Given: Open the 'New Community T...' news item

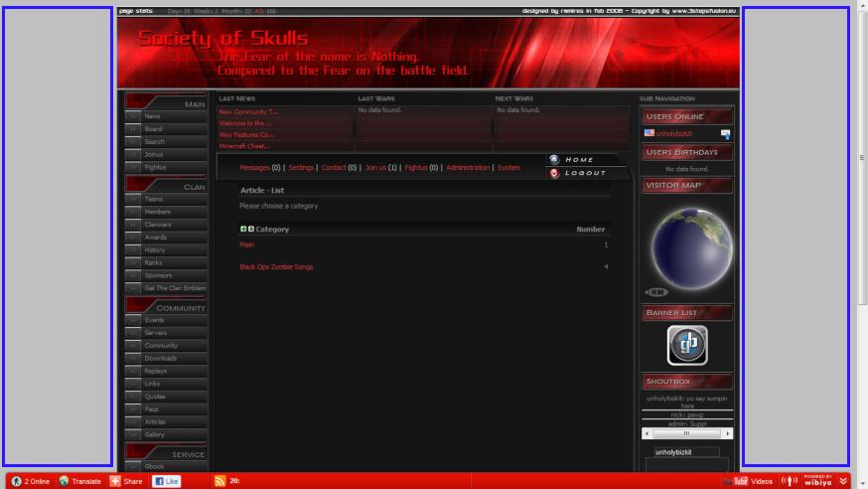Looking at the screenshot, I should [248, 112].
